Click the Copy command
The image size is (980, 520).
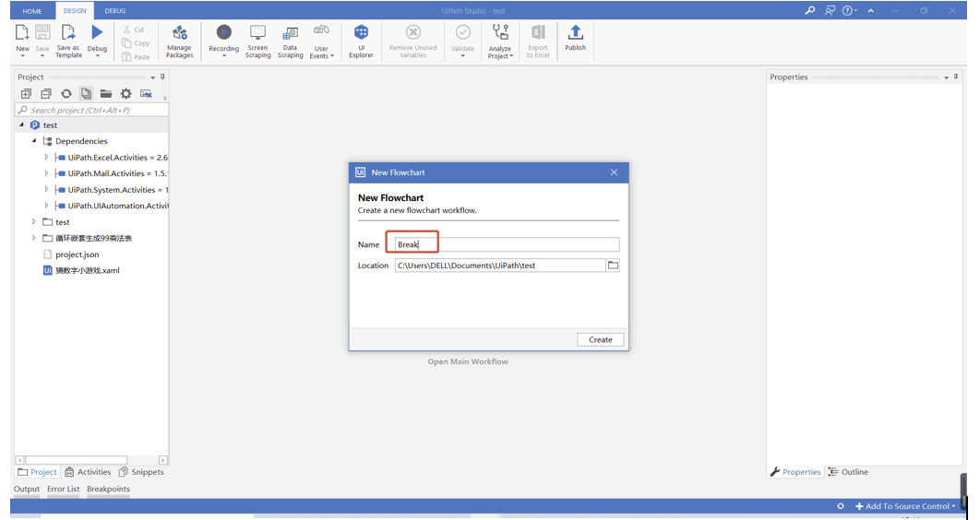coord(136,43)
